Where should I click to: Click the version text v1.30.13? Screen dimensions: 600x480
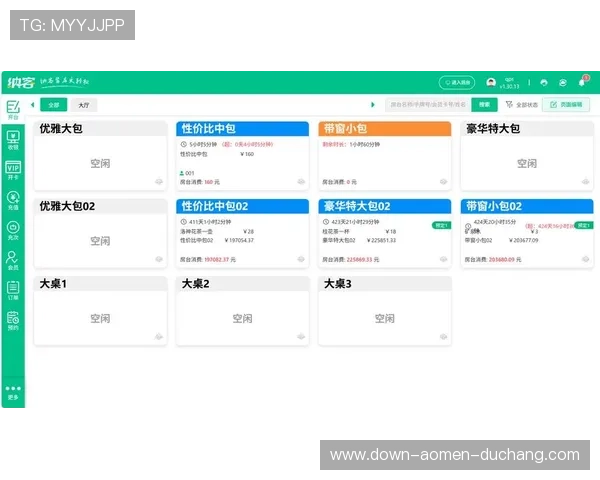pos(509,87)
